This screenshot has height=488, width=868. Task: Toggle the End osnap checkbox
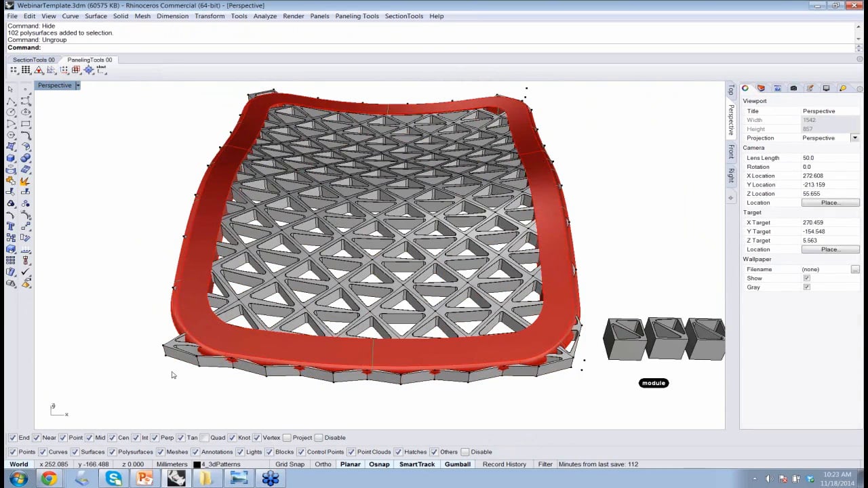(x=12, y=438)
